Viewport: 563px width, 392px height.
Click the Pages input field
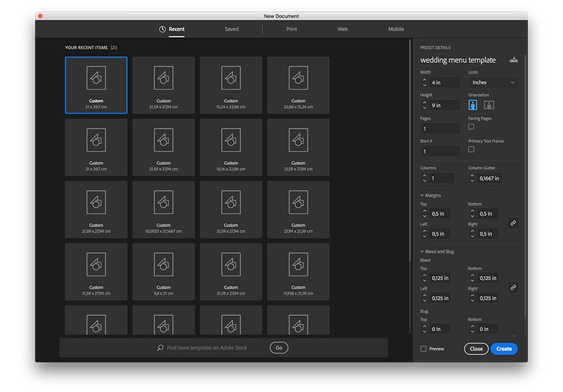[440, 128]
